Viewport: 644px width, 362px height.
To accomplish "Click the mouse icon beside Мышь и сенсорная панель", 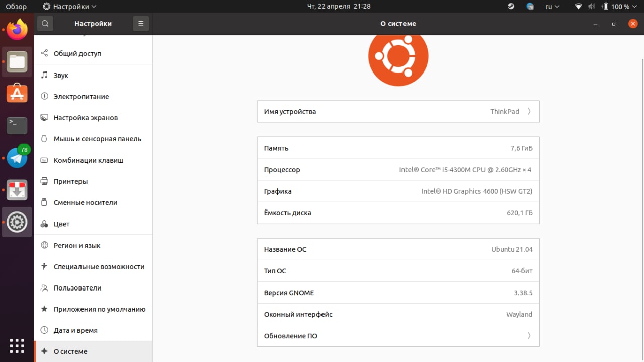I will tap(44, 138).
